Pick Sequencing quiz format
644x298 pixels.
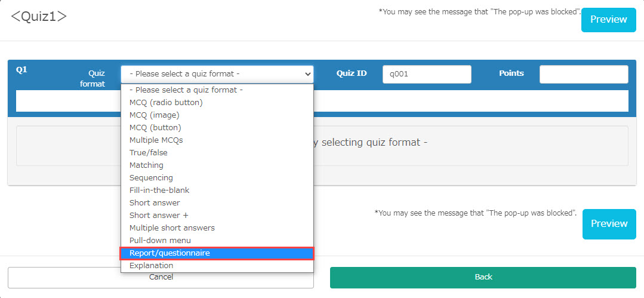click(x=151, y=178)
